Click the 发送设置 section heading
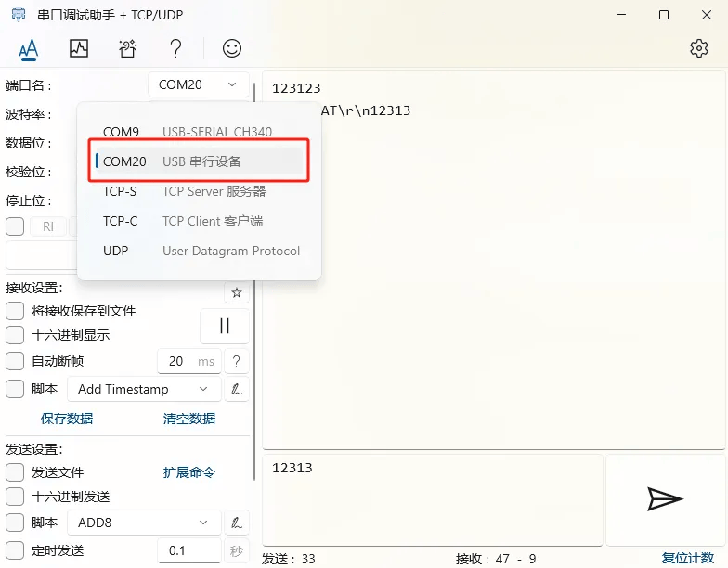The width and height of the screenshot is (728, 568). (x=34, y=449)
